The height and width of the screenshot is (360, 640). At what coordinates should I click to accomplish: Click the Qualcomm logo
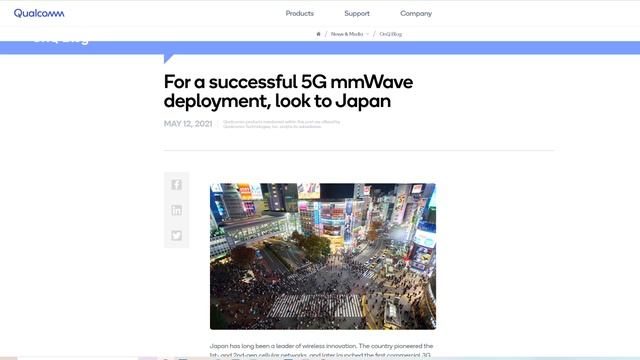pos(39,13)
